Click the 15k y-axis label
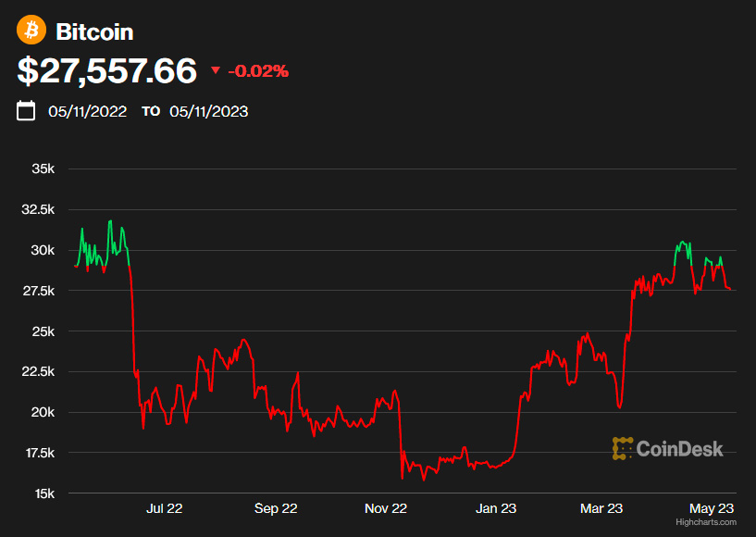Image resolution: width=756 pixels, height=537 pixels. 43,493
